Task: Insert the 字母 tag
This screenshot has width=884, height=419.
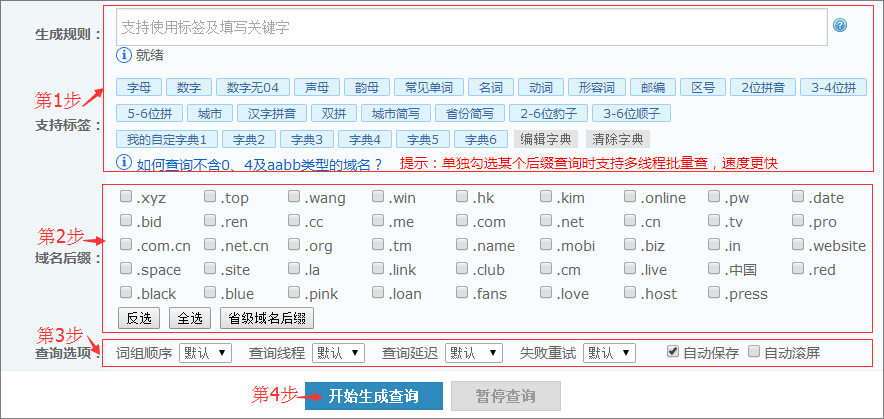Action: tap(138, 87)
